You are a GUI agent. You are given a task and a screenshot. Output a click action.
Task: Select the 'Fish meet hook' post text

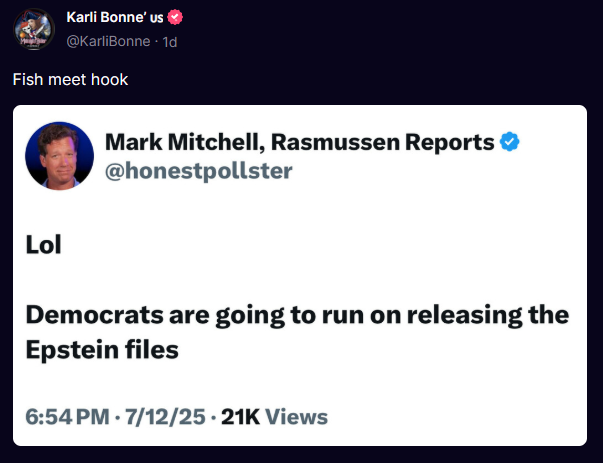pos(70,79)
